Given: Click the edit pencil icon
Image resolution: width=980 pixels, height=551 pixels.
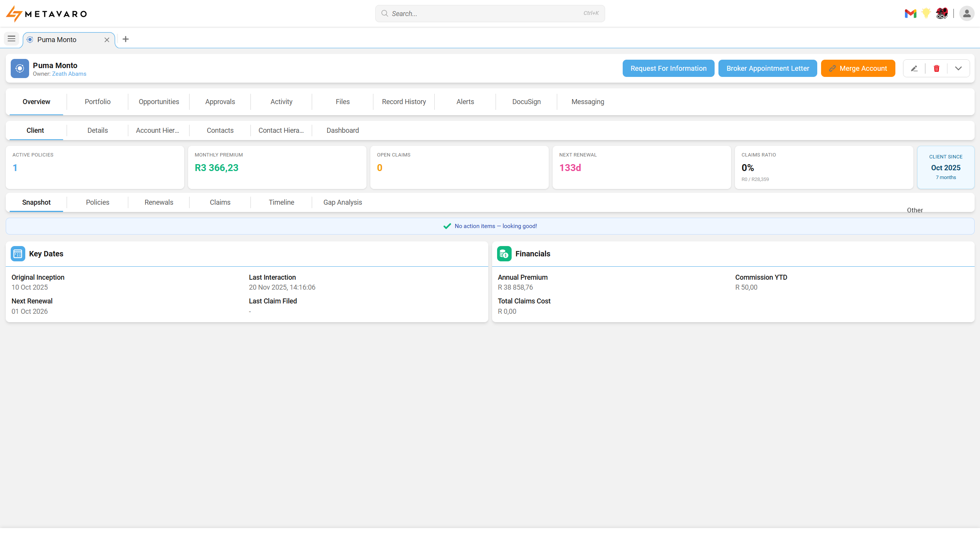Looking at the screenshot, I should coord(914,68).
